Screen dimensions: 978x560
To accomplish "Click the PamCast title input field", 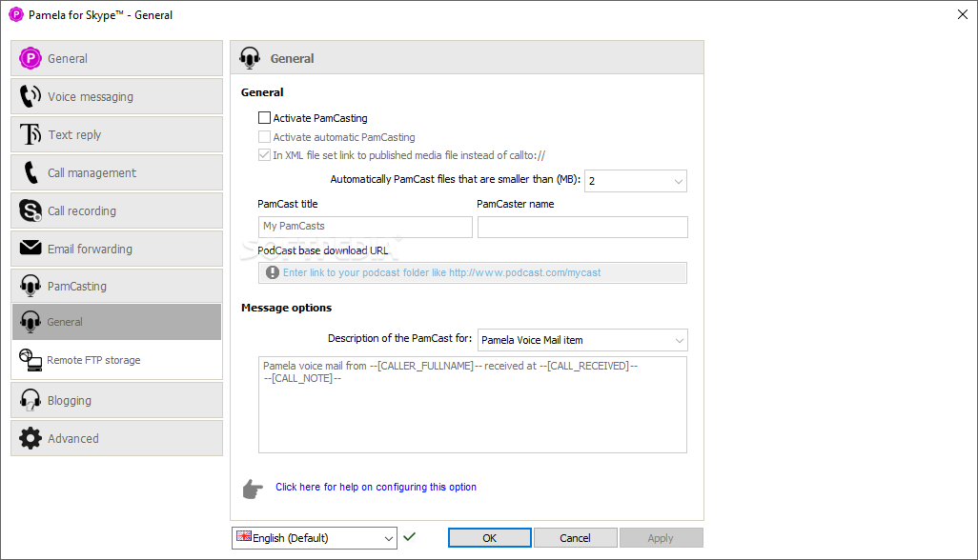I will 365,227.
